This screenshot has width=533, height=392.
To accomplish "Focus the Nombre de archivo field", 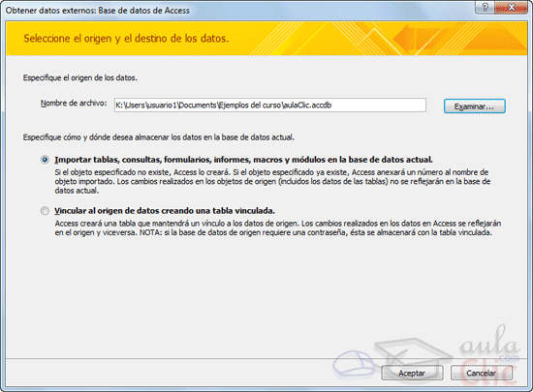I will (x=270, y=106).
